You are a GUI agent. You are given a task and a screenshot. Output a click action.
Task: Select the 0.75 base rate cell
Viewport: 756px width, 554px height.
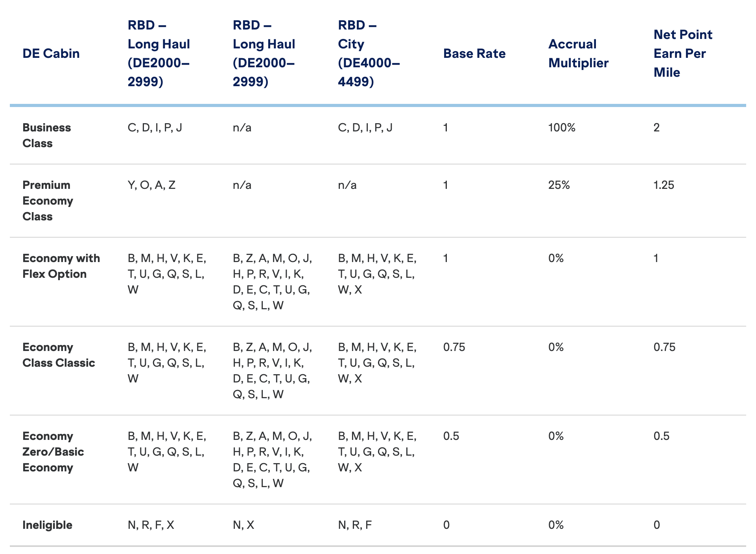tap(454, 347)
